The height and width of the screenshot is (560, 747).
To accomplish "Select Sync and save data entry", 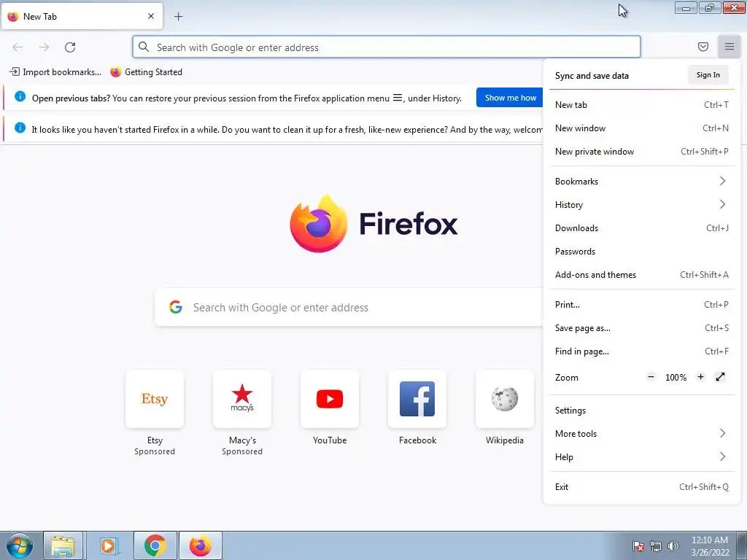I will pos(592,76).
